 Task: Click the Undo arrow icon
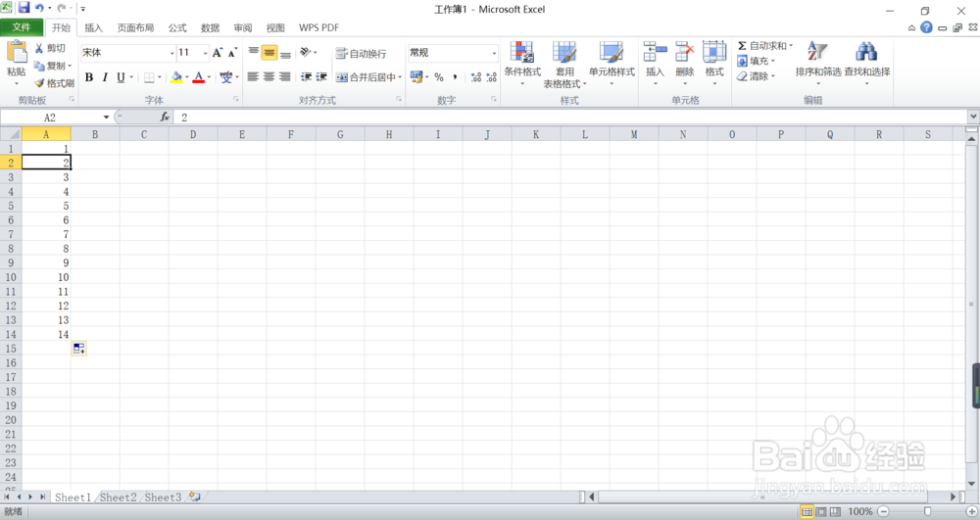(39, 8)
